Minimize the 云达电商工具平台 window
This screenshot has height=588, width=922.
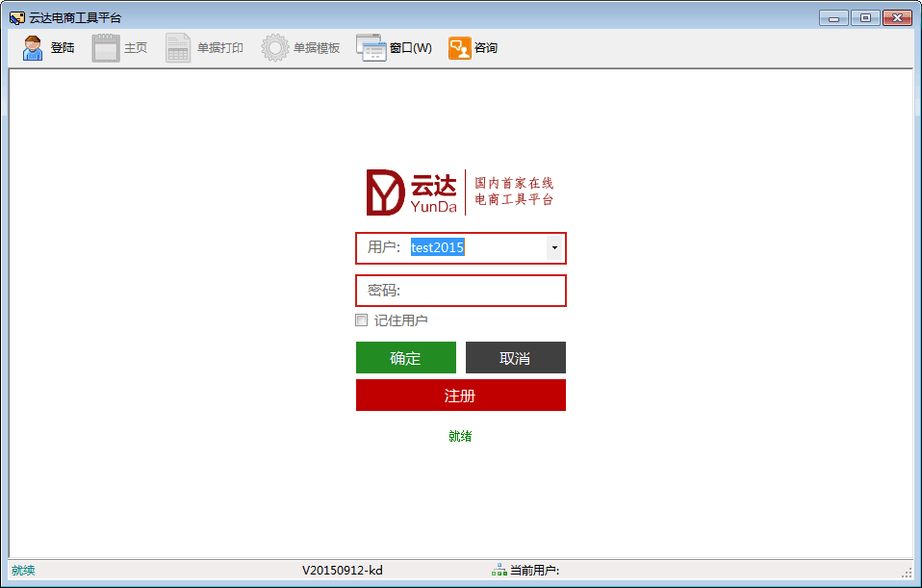click(x=833, y=17)
